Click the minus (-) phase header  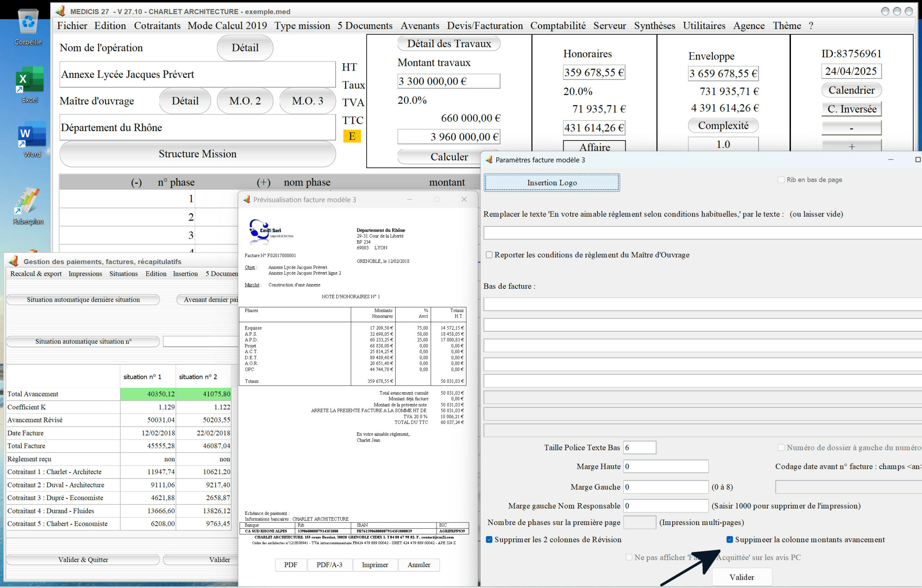[x=136, y=182]
